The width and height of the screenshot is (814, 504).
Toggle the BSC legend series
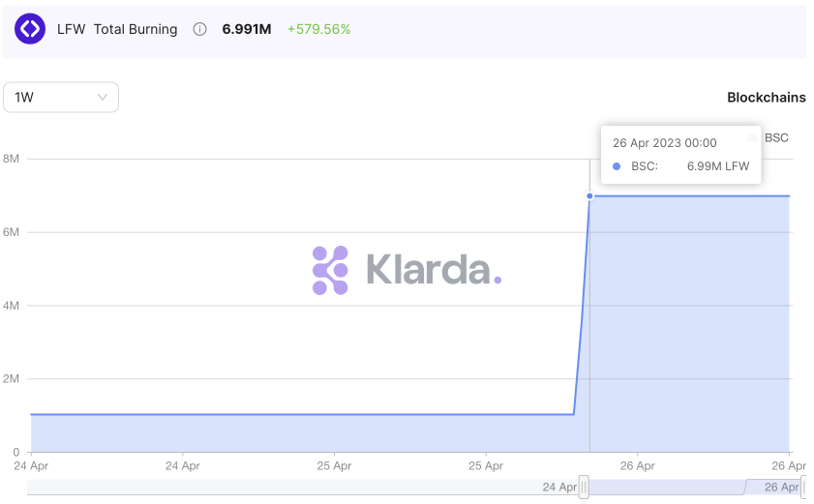pyautogui.click(x=768, y=137)
